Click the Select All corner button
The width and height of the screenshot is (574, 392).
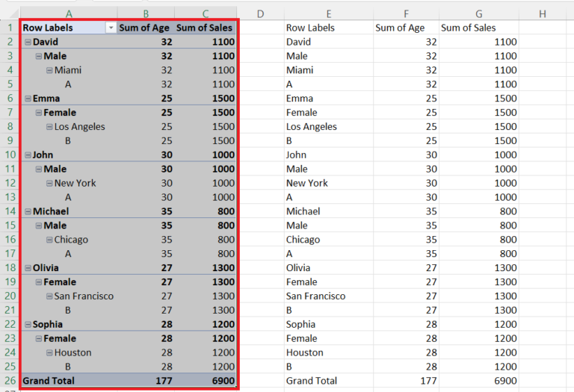pos(9,13)
